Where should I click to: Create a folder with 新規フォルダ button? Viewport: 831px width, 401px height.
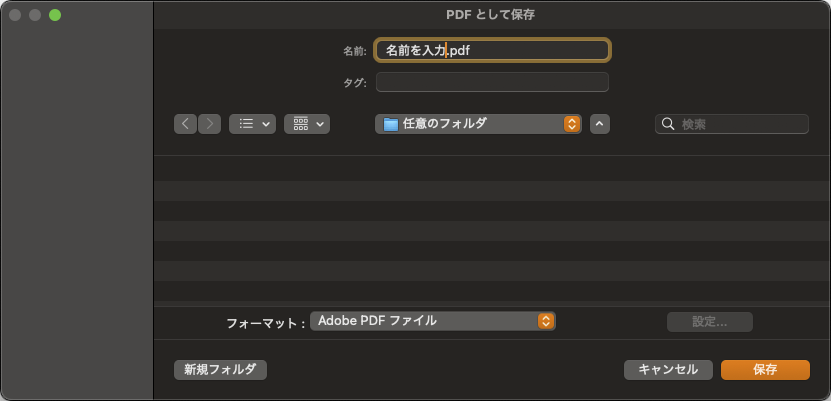pyautogui.click(x=220, y=369)
